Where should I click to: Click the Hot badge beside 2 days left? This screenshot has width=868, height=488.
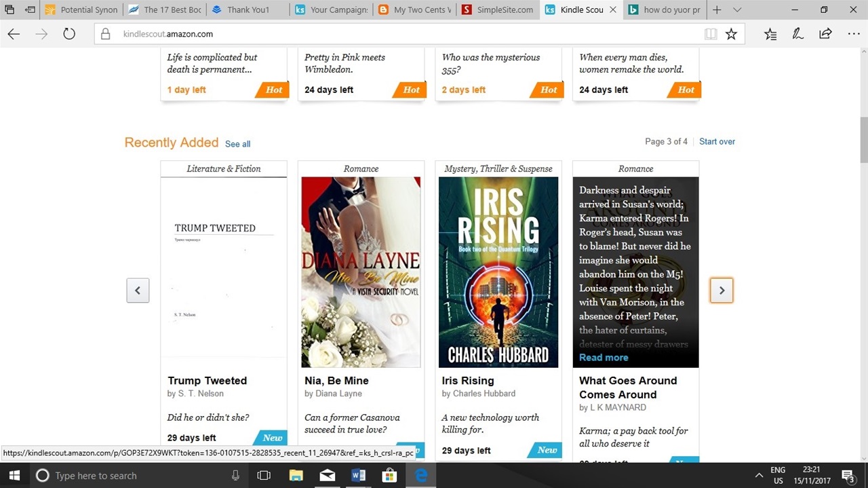(x=547, y=90)
